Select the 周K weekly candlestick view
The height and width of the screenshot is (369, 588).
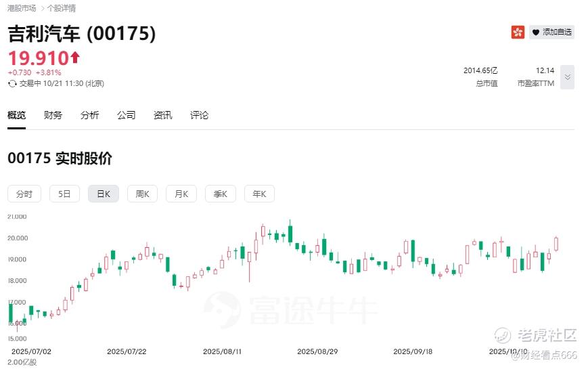tap(142, 194)
